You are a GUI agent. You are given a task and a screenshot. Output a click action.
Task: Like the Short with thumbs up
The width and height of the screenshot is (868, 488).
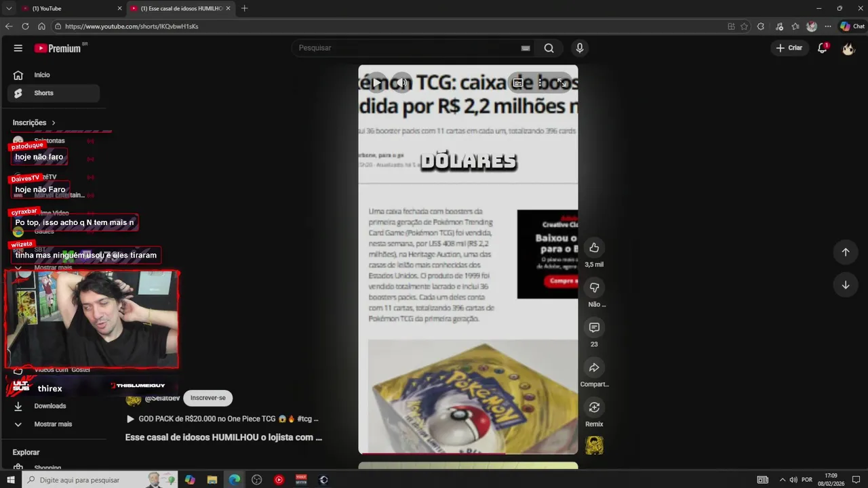(594, 247)
